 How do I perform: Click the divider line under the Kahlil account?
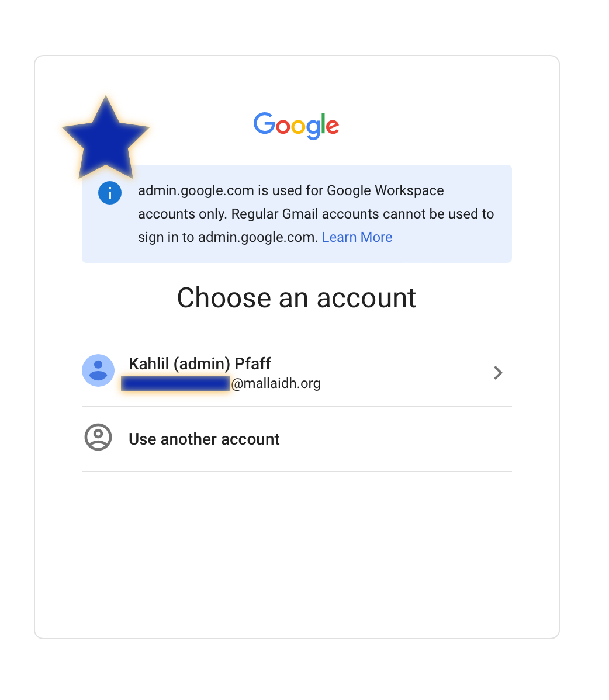point(296,406)
